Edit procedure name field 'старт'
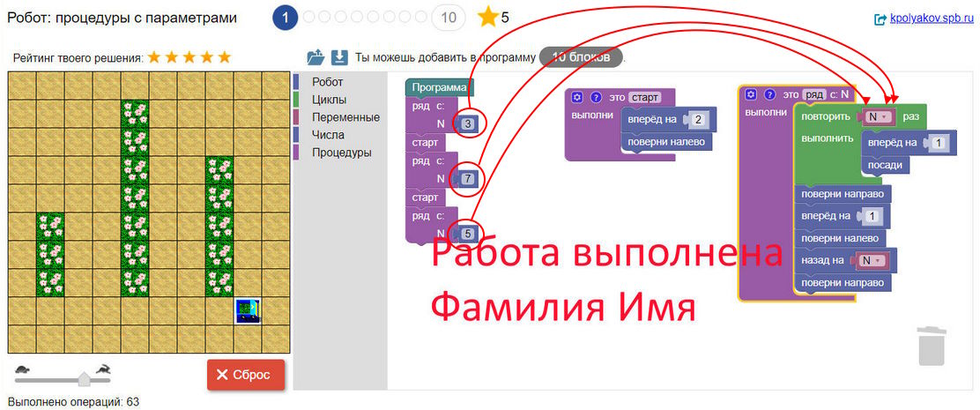Viewport: 980px width, 410px height. click(x=643, y=98)
